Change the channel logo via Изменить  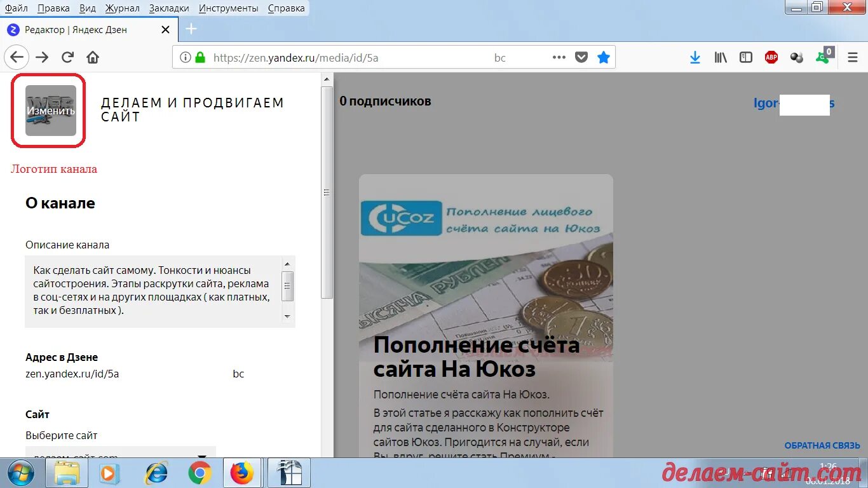(51, 111)
